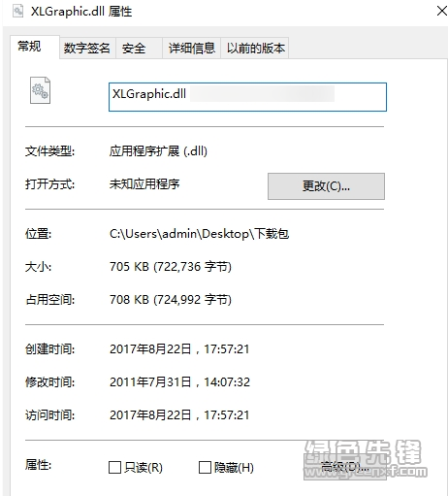Open the 以前的版本 tab

255,49
